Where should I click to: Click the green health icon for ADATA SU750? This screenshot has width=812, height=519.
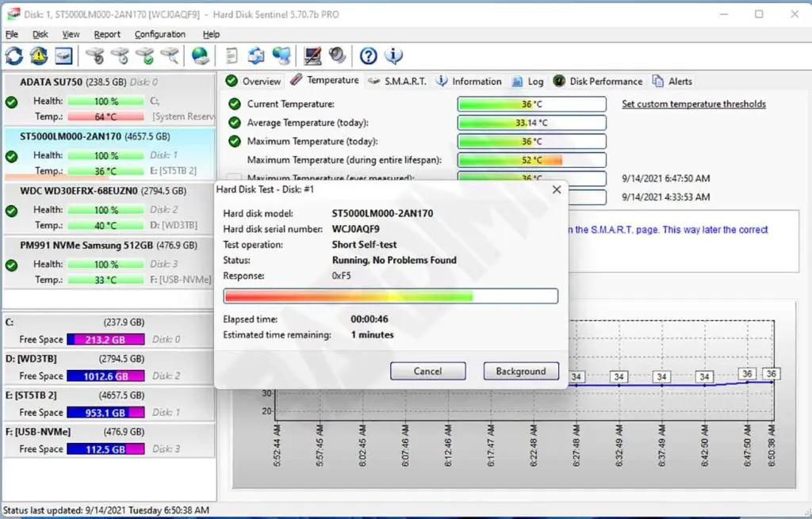[11, 102]
